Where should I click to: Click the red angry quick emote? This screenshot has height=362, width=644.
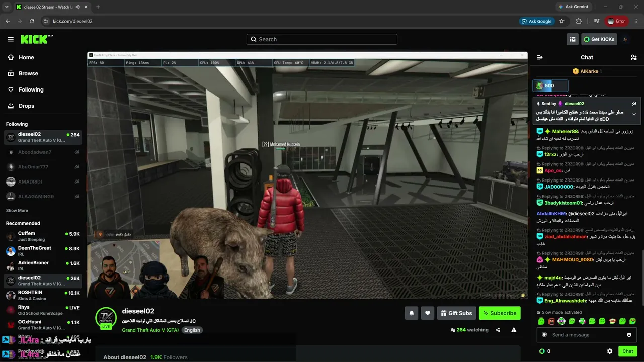point(551,321)
